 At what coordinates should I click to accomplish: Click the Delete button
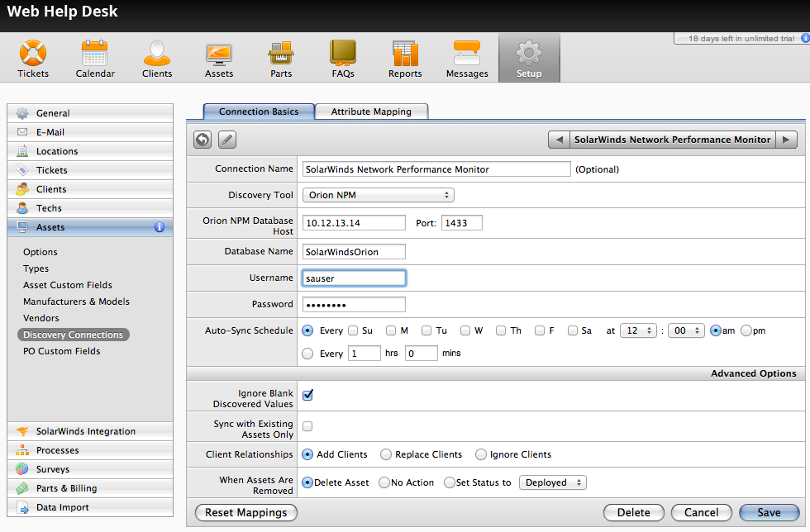(634, 512)
